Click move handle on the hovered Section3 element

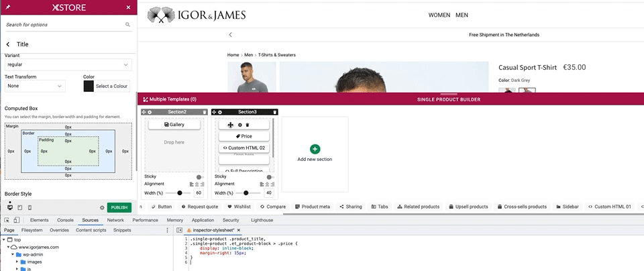point(230,125)
